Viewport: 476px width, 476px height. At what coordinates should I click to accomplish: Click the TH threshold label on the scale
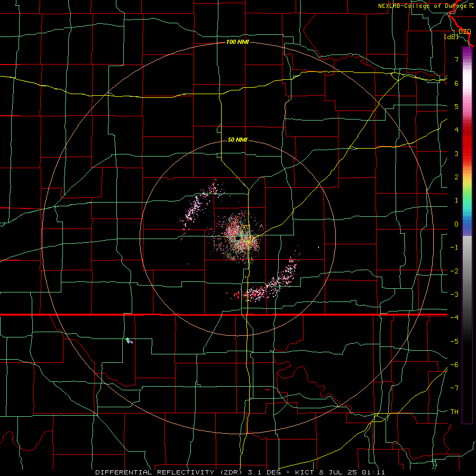pos(454,412)
